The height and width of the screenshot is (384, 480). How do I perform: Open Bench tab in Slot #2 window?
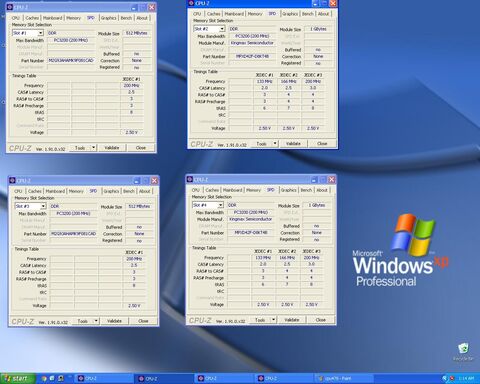point(307,14)
